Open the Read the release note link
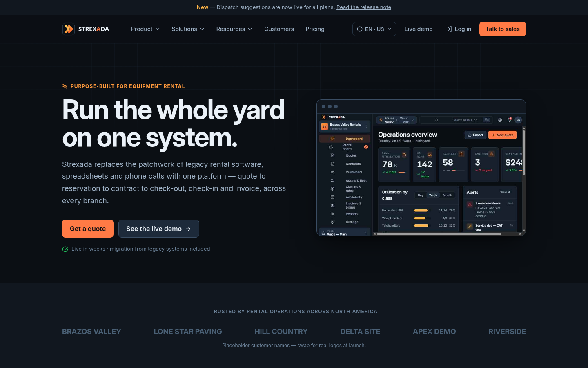Screen dimensions: 588x368 click(x=364, y=7)
